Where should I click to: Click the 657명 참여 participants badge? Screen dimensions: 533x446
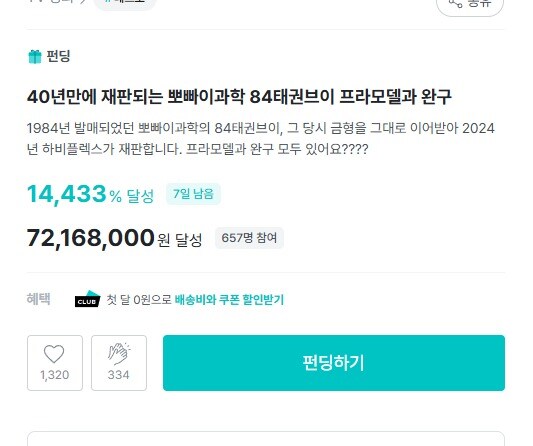click(x=249, y=238)
